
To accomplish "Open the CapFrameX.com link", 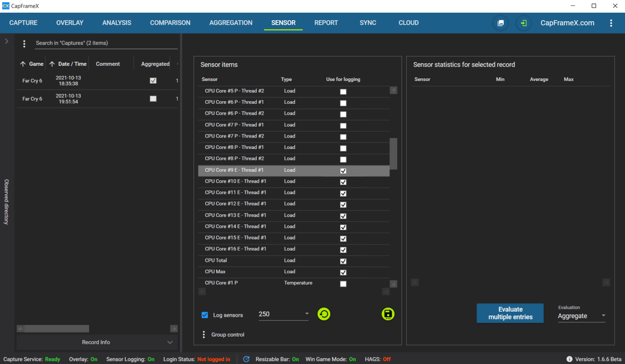I will pos(567,23).
